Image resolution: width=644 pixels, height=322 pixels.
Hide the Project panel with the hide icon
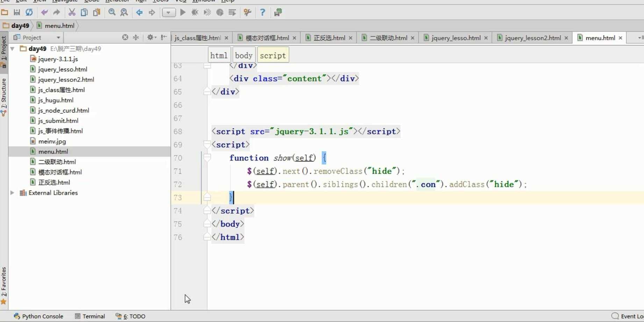(x=164, y=37)
